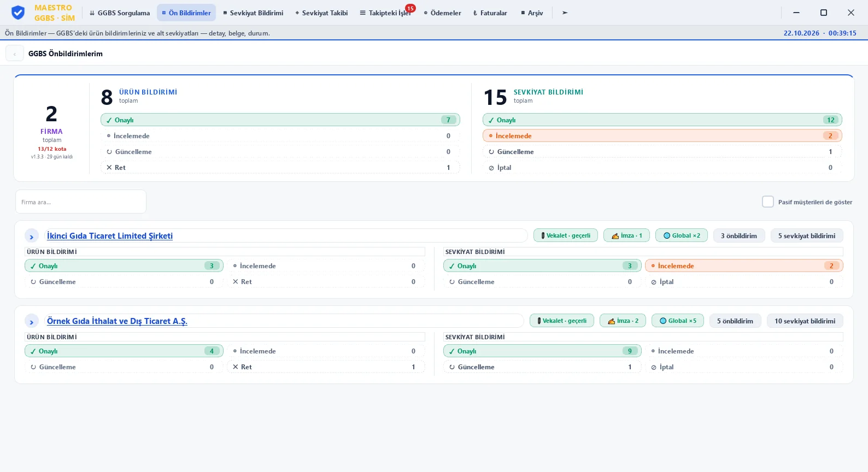Click the arrow icon after Arşiv
Image resolution: width=868 pixels, height=472 pixels.
[565, 13]
